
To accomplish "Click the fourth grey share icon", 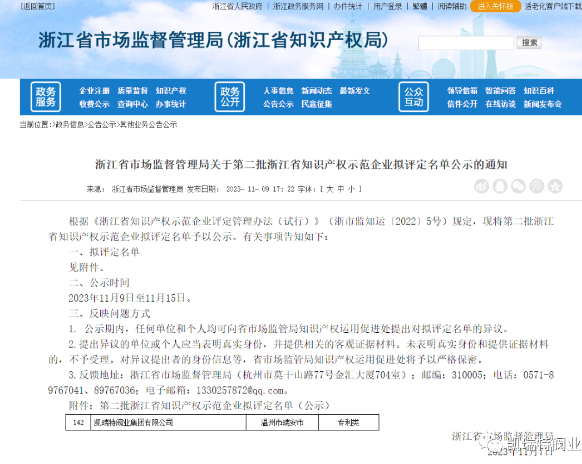I will click(537, 186).
